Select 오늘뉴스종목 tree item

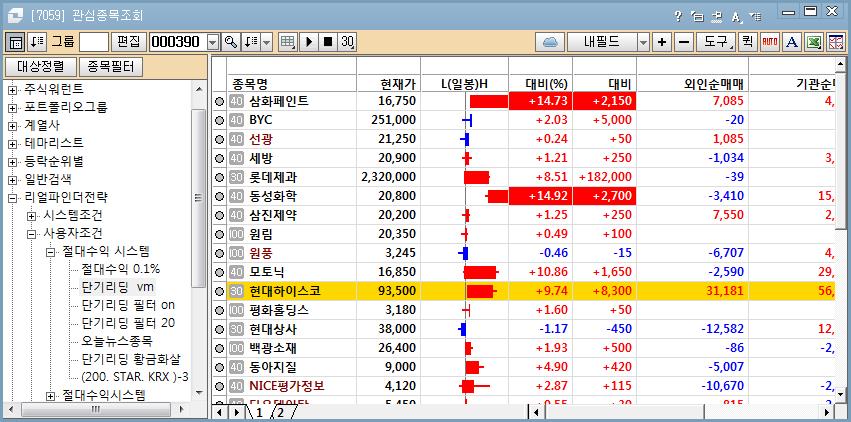click(x=117, y=341)
